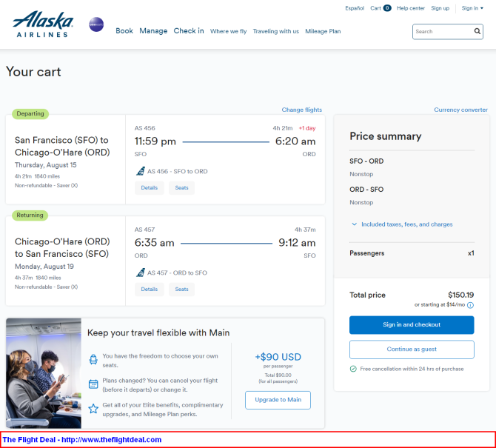Expand Included taxes, fees, and charges
The width and height of the screenshot is (496, 448).
point(402,224)
